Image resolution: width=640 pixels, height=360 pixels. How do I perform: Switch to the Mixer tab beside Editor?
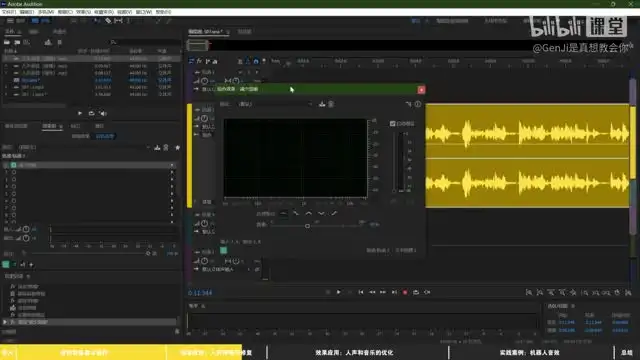(244, 31)
